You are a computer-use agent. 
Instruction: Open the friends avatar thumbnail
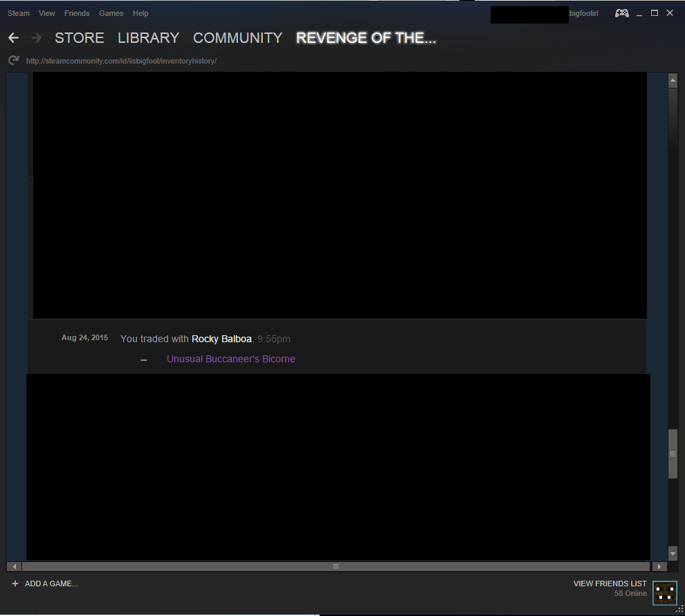[x=664, y=592]
